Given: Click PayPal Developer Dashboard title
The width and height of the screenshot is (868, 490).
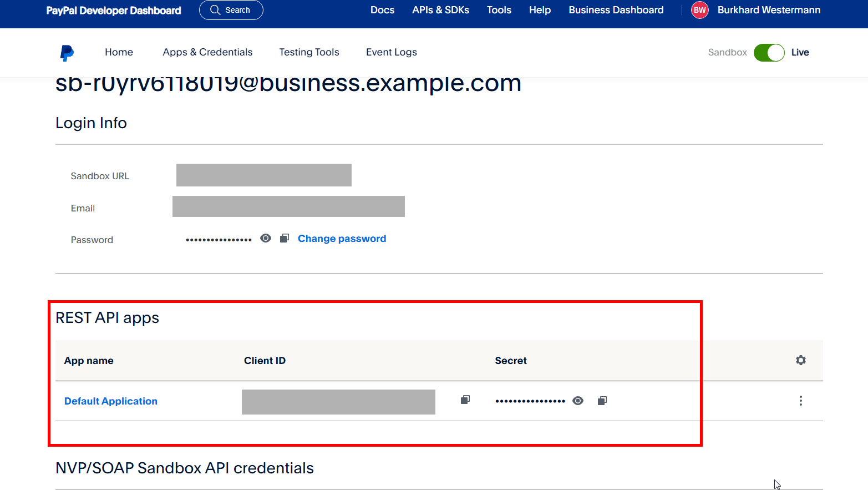Looking at the screenshot, I should [114, 11].
